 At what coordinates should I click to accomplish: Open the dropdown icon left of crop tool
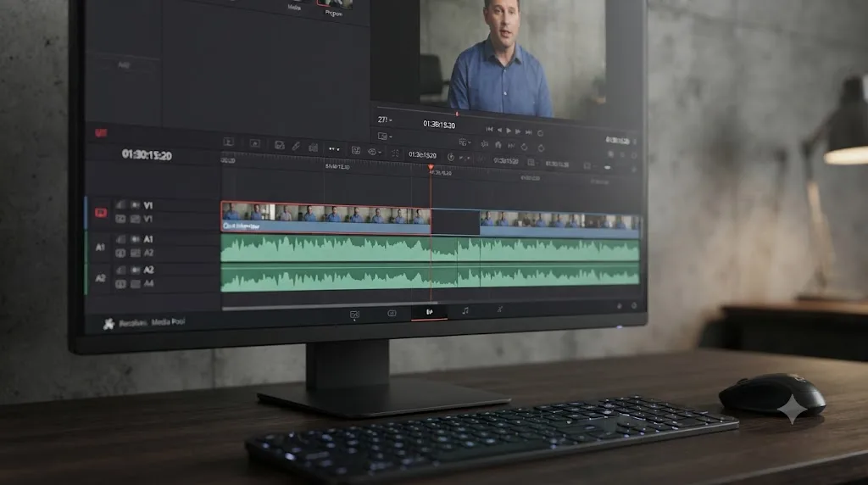coord(465,142)
